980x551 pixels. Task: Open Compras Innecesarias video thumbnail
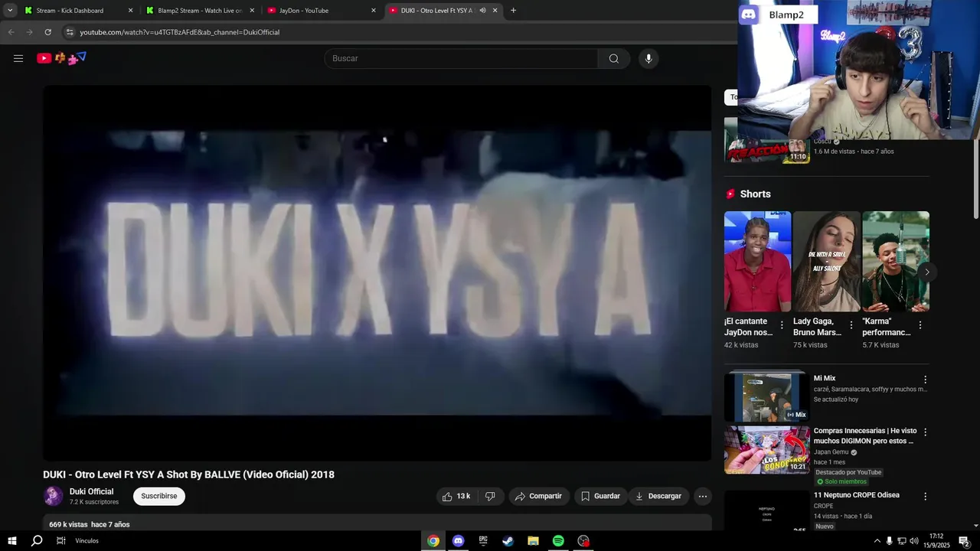pos(766,450)
